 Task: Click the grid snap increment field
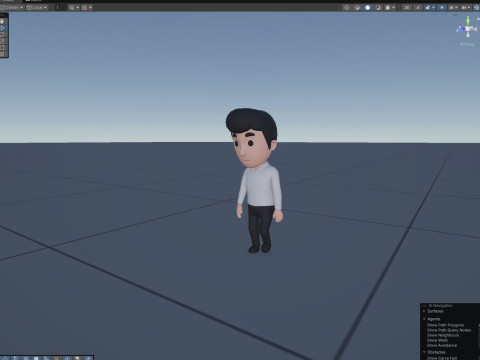pyautogui.click(x=61, y=7)
